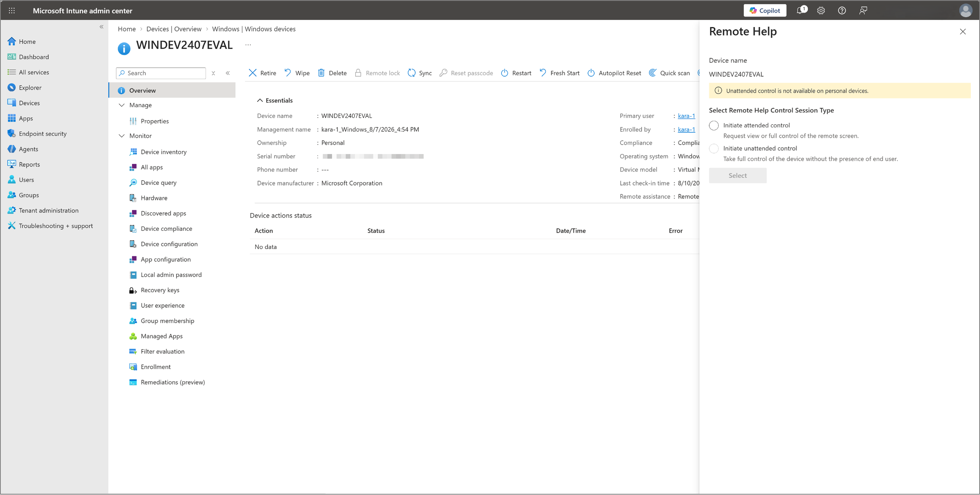
Task: Open more options ellipsis beside device title
Action: [x=248, y=45]
